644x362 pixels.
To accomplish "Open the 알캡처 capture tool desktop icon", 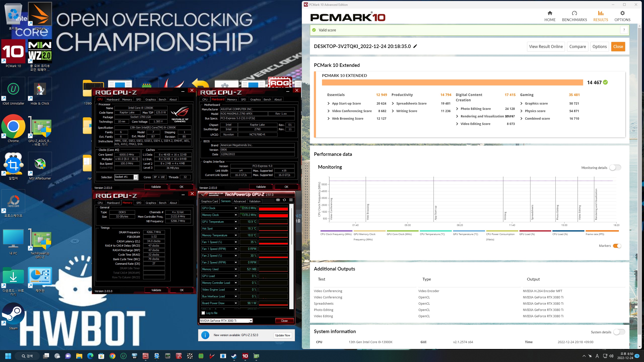I will [x=13, y=166].
